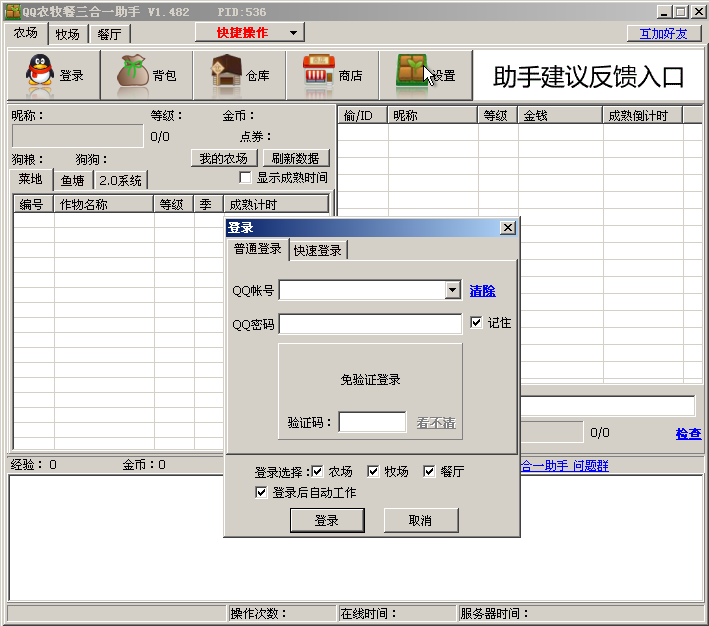Click the 在线时间 status bar entry
709x626 pixels.
tap(397, 613)
